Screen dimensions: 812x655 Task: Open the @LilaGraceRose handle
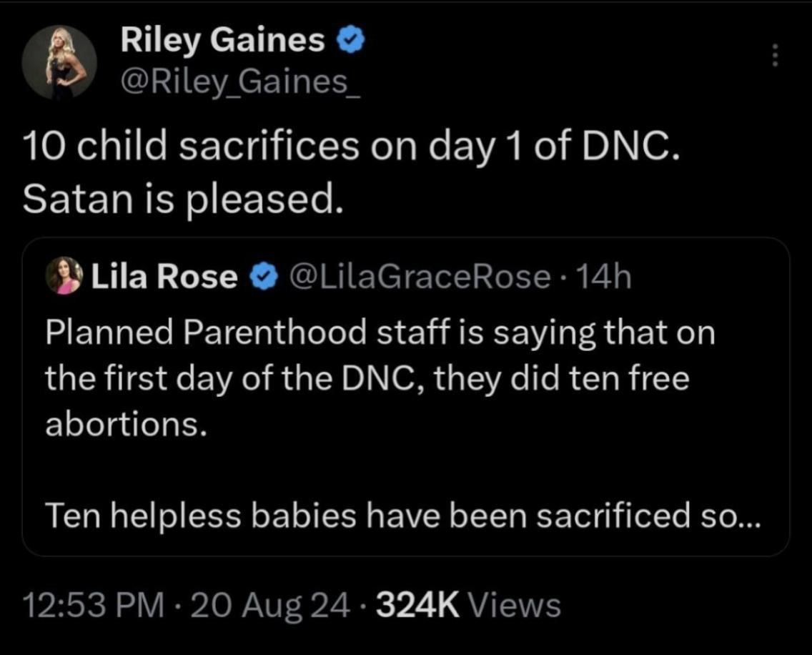417,277
